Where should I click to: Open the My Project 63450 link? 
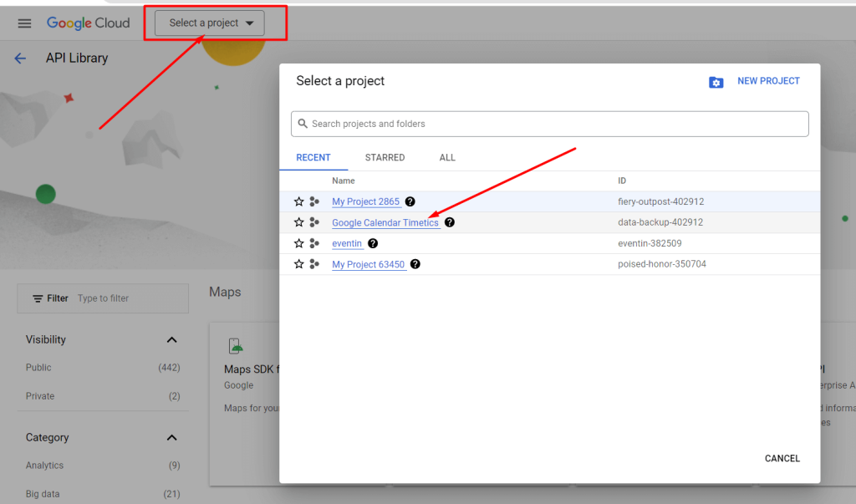tap(369, 264)
